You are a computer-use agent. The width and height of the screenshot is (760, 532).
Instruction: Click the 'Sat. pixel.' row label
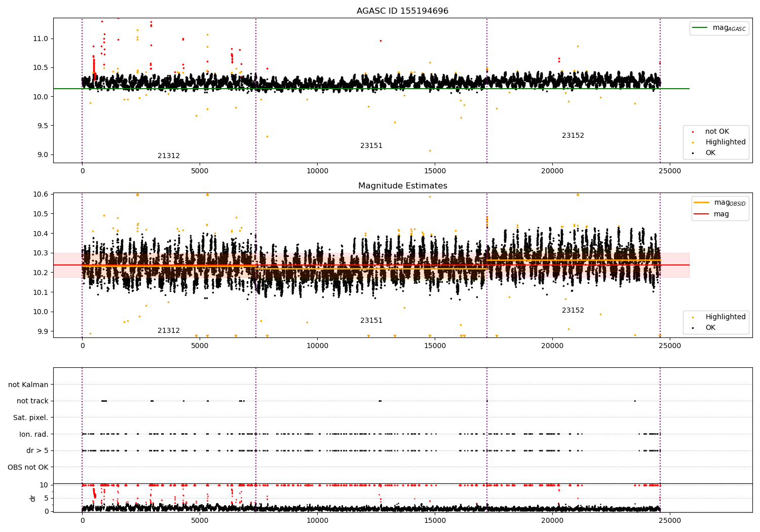[x=31, y=417]
